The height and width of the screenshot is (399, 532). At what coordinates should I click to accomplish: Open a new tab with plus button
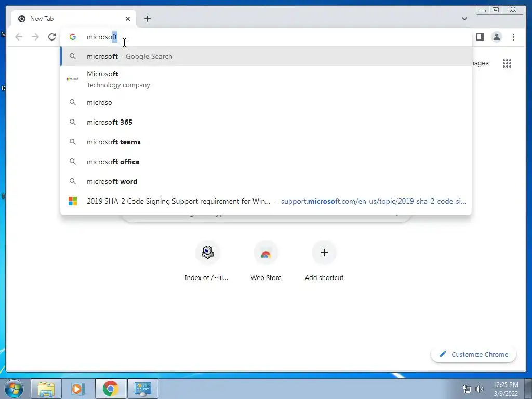pyautogui.click(x=147, y=19)
